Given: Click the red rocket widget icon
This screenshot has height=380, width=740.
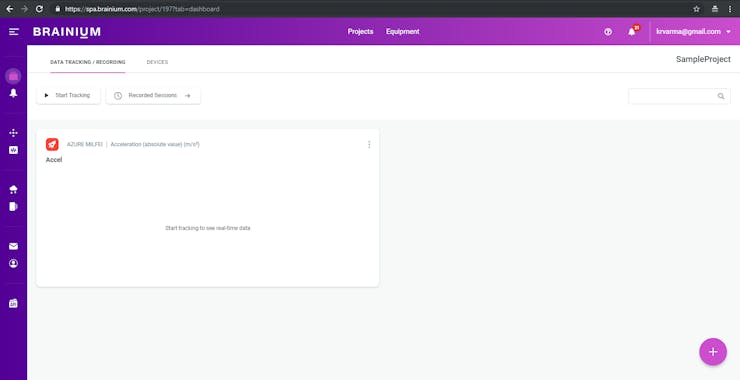Looking at the screenshot, I should pos(52,144).
